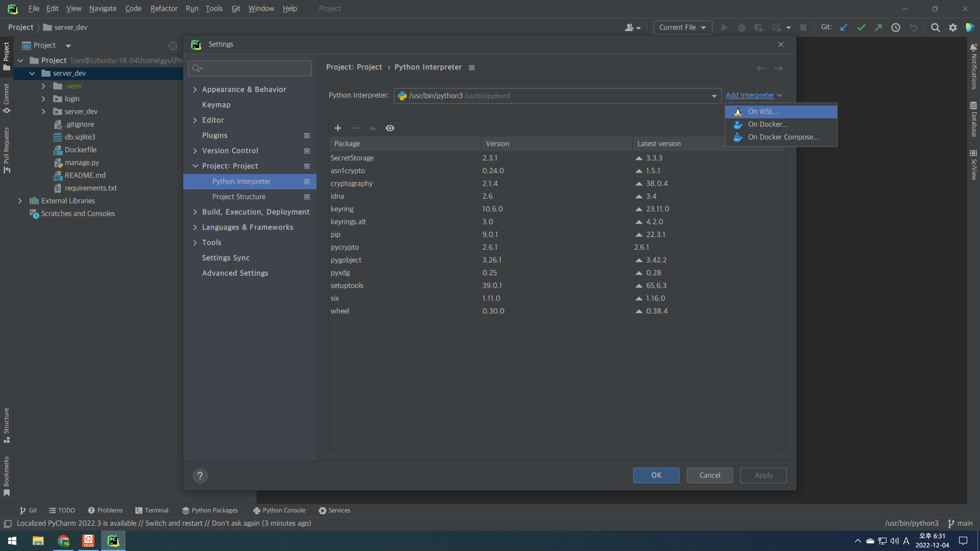Screen dimensions: 980x551
Task: Open the Problems tool window
Action: 105,510
